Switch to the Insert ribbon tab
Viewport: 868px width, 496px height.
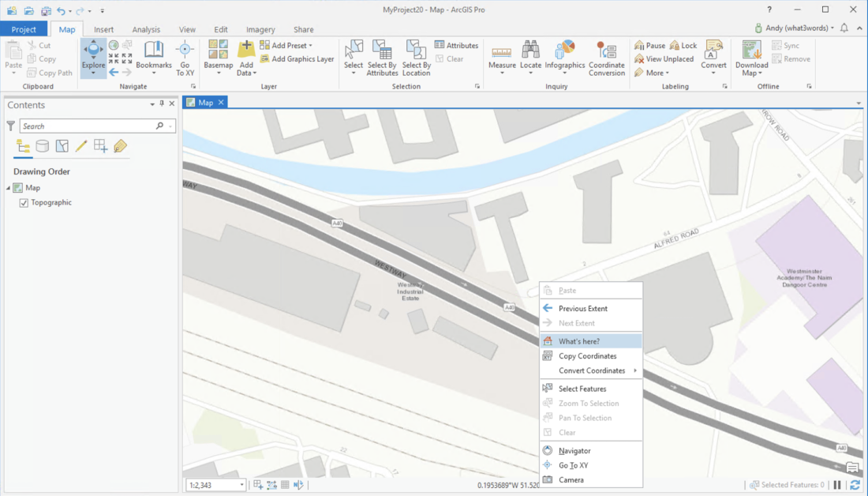click(x=103, y=29)
